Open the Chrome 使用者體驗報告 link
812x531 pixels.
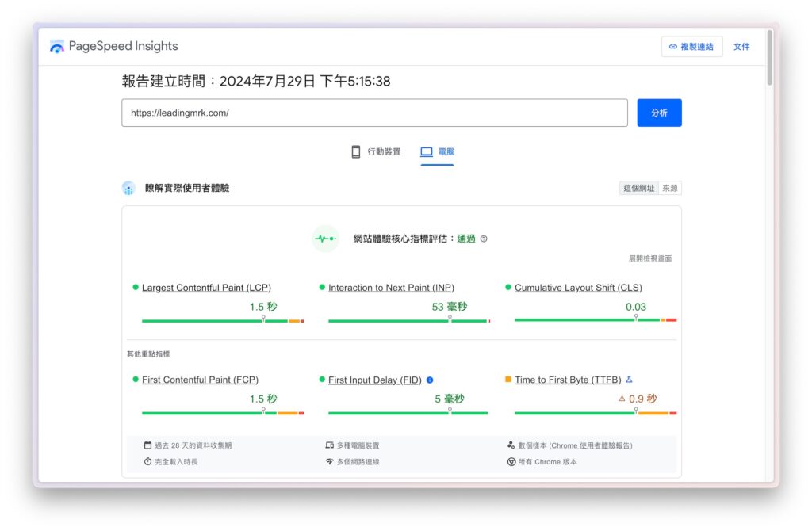coord(590,445)
